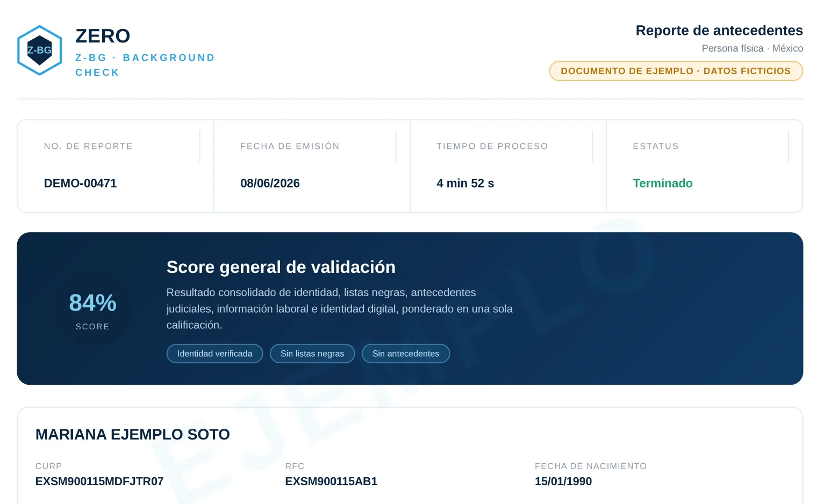This screenshot has height=504, width=831.
Task: Click the Z-BG · BACKGROUND CHECK tagline
Action: pyautogui.click(x=145, y=65)
